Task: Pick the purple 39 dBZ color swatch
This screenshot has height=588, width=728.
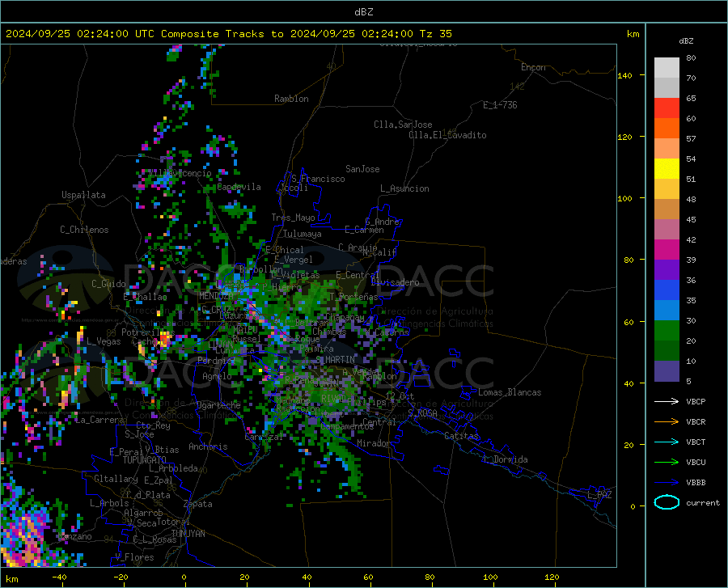Action: tap(667, 270)
